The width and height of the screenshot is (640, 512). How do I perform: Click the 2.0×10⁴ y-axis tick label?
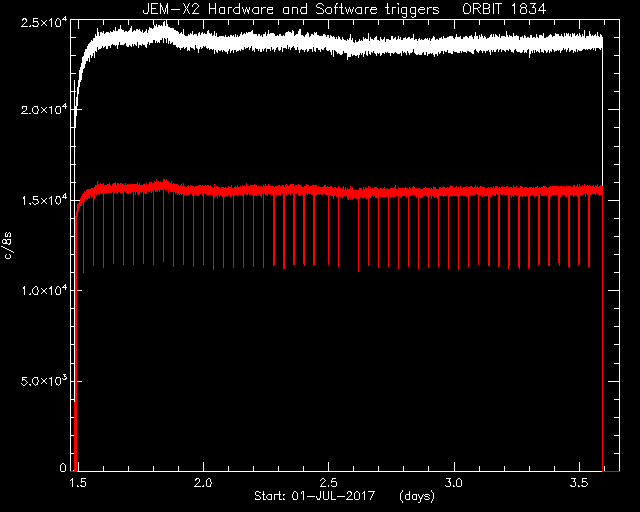[x=43, y=109]
